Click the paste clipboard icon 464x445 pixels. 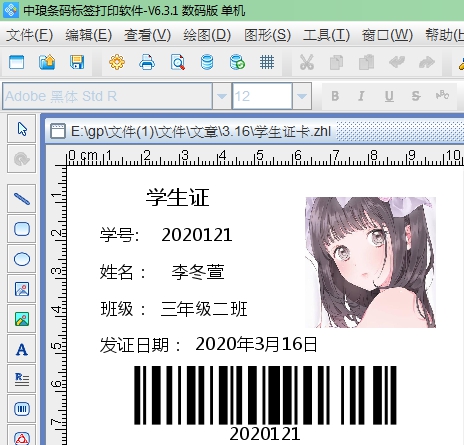[366, 62]
